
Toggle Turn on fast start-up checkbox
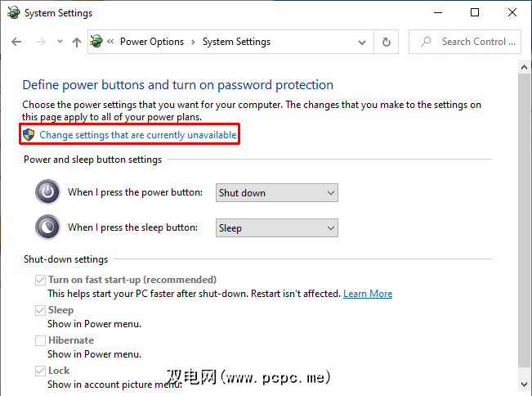click(40, 280)
